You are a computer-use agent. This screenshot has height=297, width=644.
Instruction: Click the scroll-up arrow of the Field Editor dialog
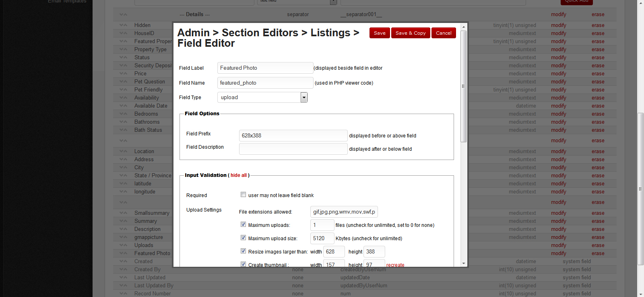coord(464,27)
